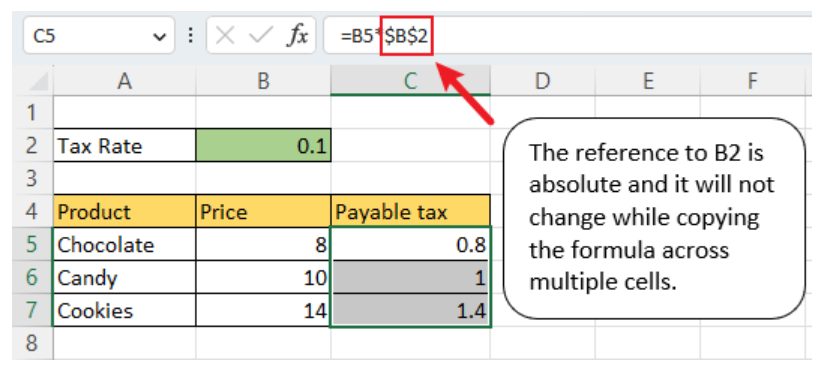Select column E header
Viewport: 820px width, 384px height.
click(647, 81)
